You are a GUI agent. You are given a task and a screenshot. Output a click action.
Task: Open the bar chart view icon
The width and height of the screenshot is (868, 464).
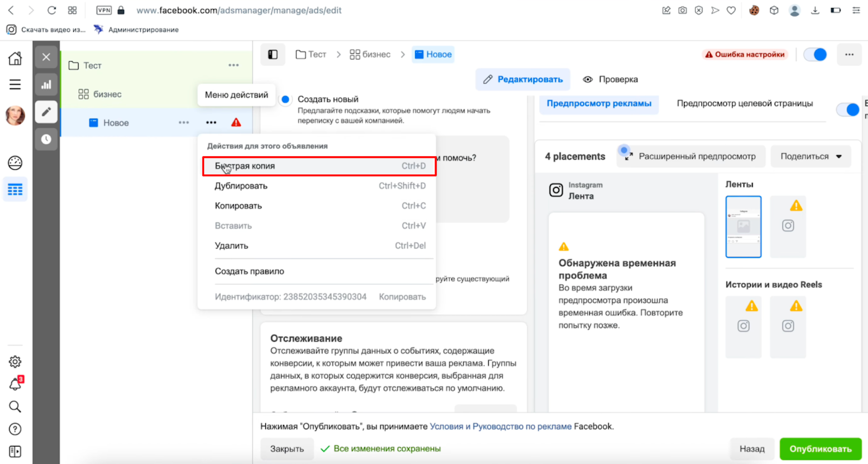click(46, 85)
